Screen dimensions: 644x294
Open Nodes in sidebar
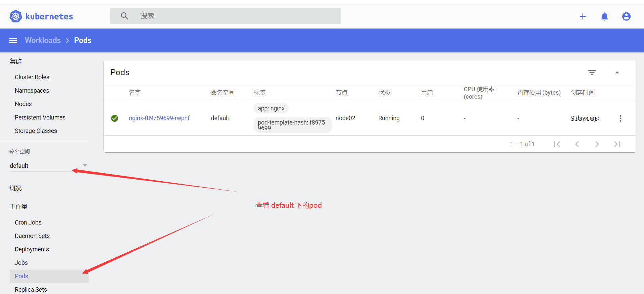pyautogui.click(x=23, y=104)
